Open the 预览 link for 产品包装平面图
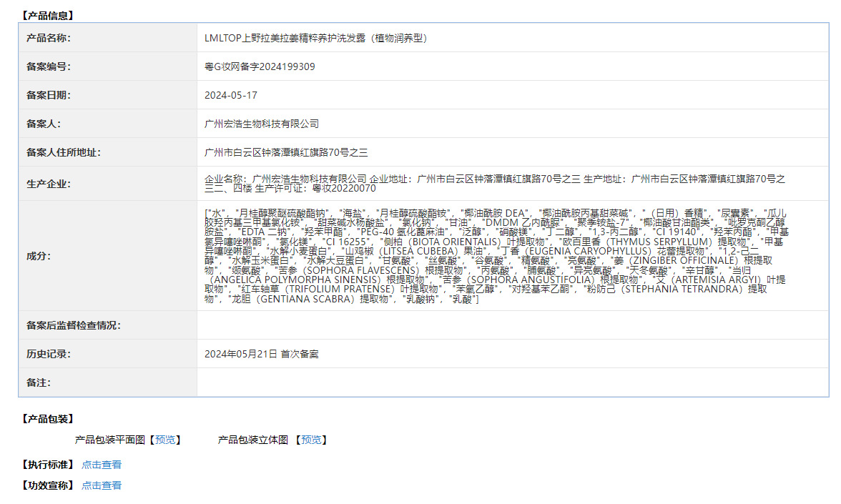Screen dimensions: 841x504 (x=165, y=440)
